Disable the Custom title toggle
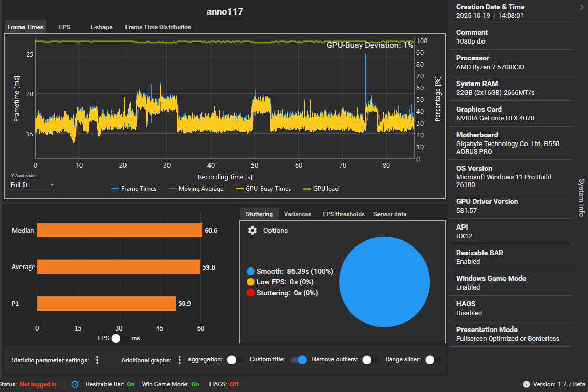Screen dimensions: 588x392 pyautogui.click(x=299, y=360)
